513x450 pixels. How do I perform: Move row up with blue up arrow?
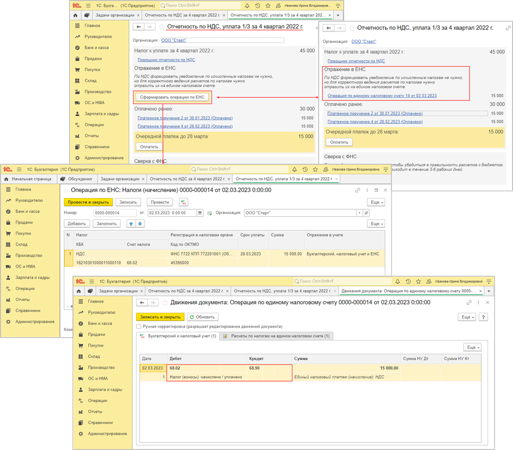131,224
